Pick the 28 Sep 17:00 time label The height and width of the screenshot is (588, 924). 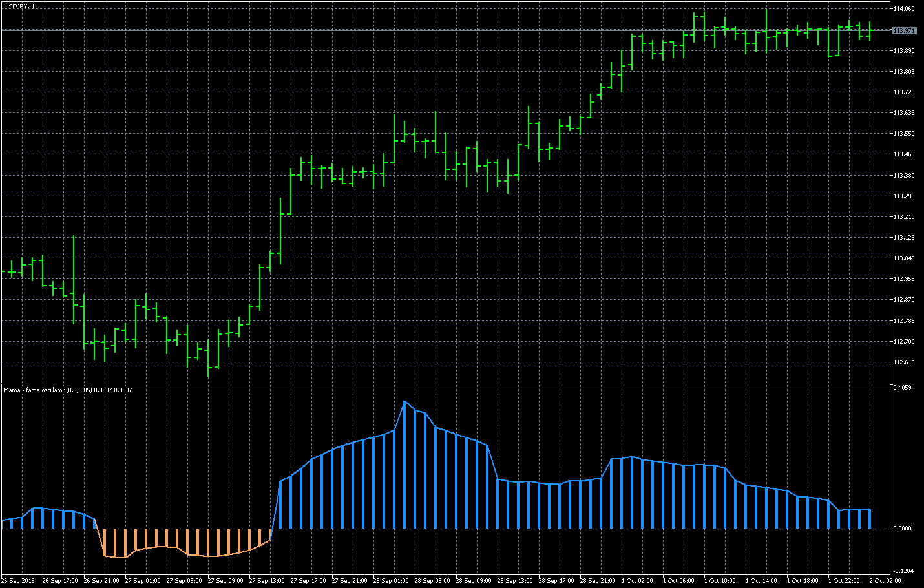pos(556,581)
